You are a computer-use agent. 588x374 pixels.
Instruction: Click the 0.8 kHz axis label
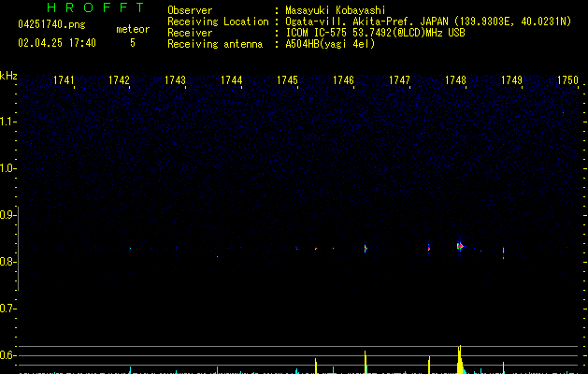point(7,262)
